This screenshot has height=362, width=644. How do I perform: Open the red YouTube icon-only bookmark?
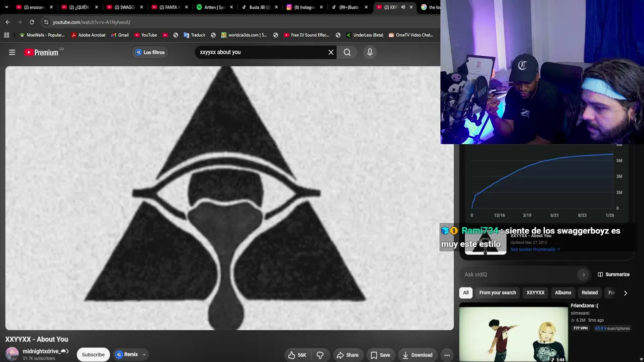pos(165,35)
